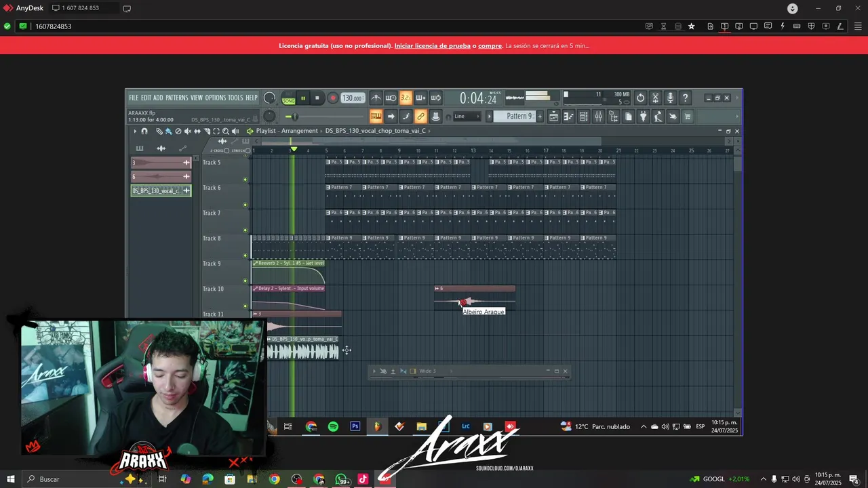Select the playlist Delete tool
Image resolution: width=868 pixels, height=488 pixels.
[178, 131]
